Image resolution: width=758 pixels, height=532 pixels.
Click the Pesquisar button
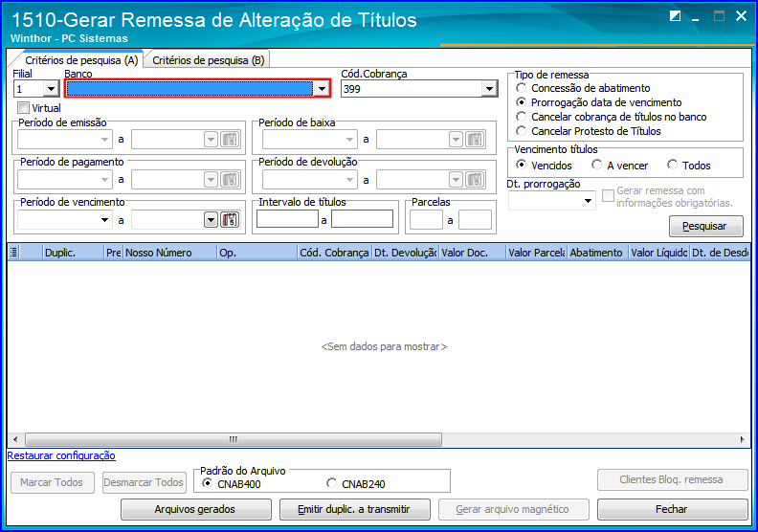click(705, 226)
